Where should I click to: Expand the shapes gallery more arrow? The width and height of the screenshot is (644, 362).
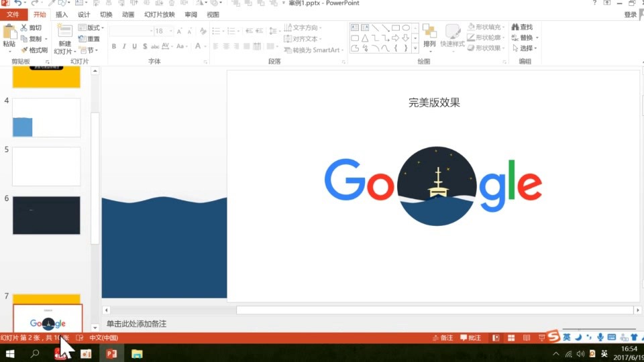click(415, 48)
